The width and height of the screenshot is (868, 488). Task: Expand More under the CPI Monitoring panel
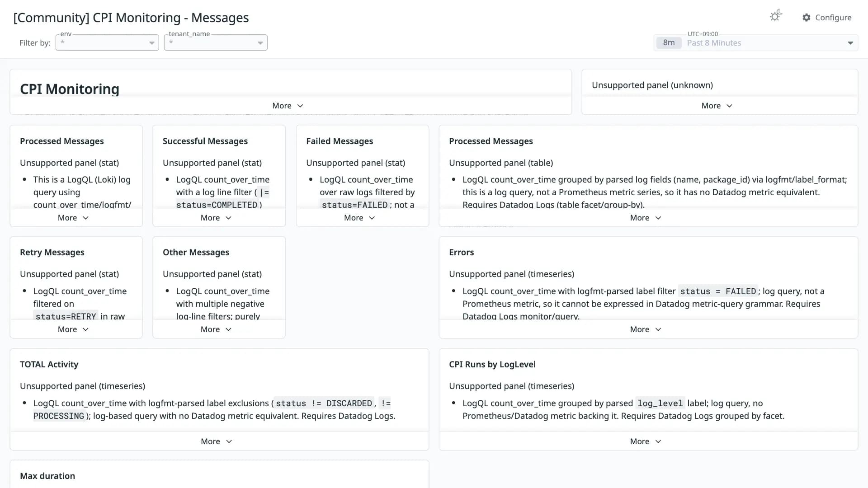pyautogui.click(x=288, y=106)
